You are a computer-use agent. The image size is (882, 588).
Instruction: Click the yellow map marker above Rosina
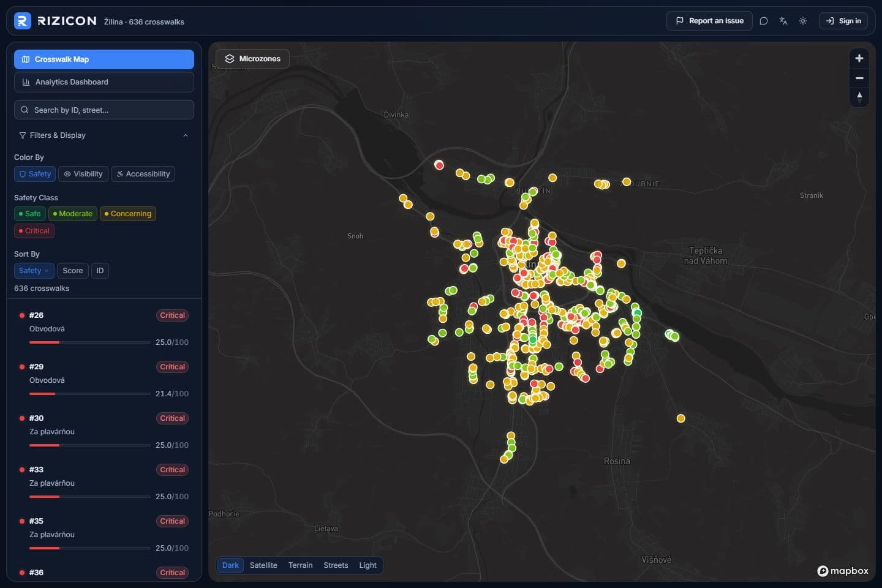click(680, 418)
